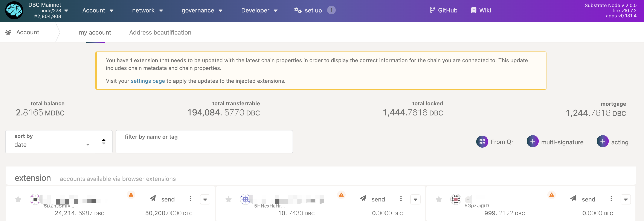Follow the settings page link
Screen dimensions: 644x221
(x=148, y=81)
